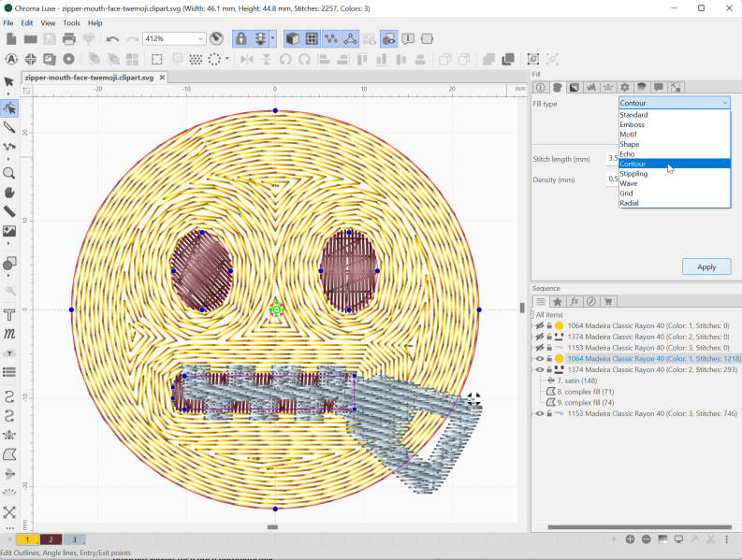Image resolution: width=742 pixels, height=560 pixels.
Task: Close the zipper-mouth-face document tab
Action: click(x=162, y=77)
